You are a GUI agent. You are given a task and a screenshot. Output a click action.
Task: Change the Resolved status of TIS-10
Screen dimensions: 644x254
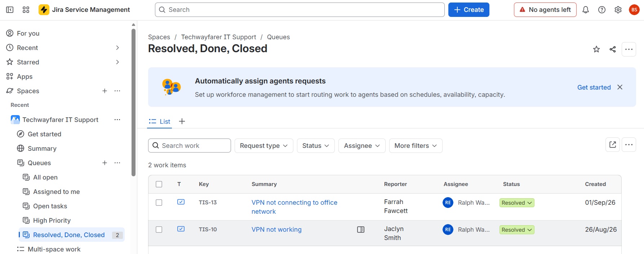(x=517, y=230)
